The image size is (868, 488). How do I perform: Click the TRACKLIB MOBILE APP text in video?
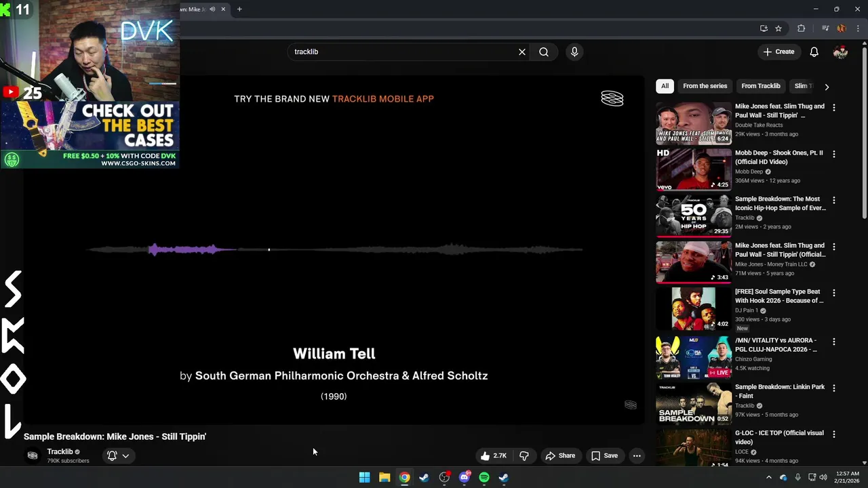point(383,99)
